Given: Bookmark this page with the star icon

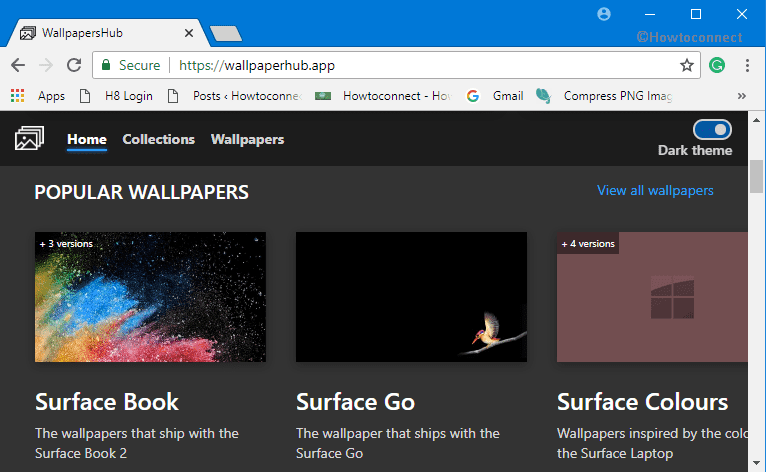Looking at the screenshot, I should (x=687, y=65).
